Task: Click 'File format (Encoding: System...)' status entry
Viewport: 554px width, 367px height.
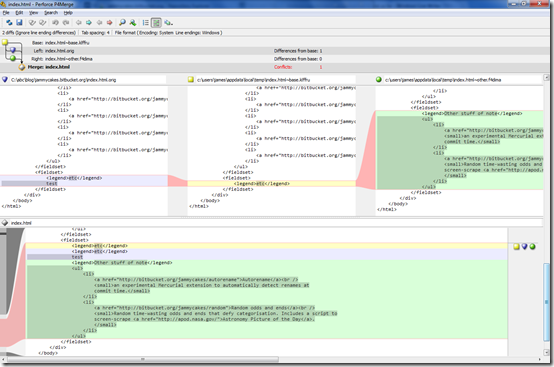Action: click(168, 32)
